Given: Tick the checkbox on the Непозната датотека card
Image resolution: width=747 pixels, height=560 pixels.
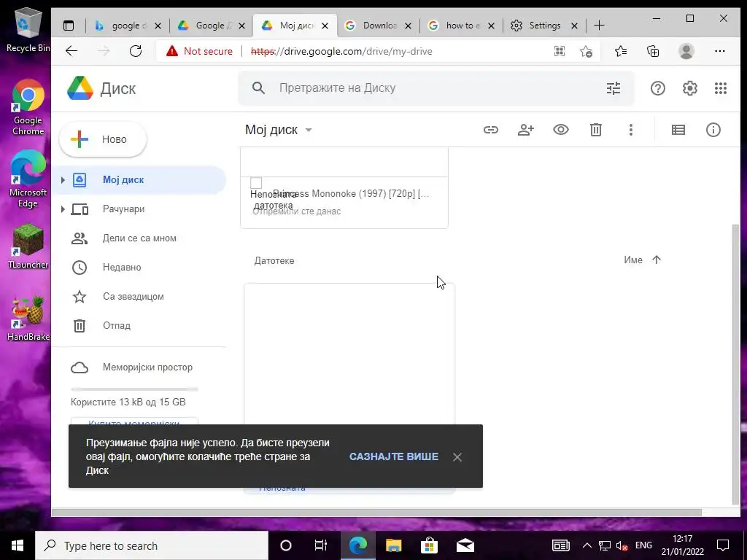Looking at the screenshot, I should pyautogui.click(x=256, y=183).
